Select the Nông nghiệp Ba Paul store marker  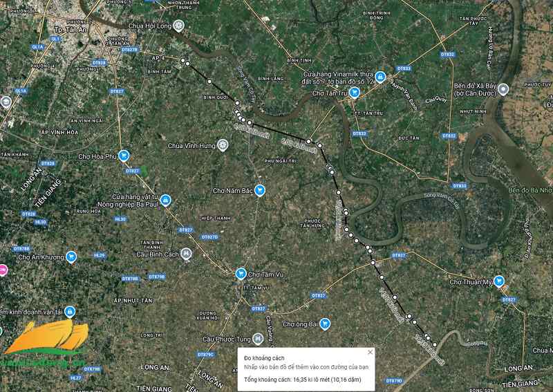point(165,200)
